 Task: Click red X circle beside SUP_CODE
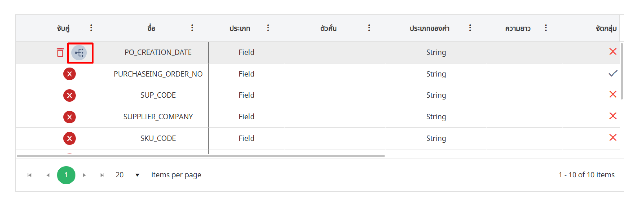[x=70, y=95]
